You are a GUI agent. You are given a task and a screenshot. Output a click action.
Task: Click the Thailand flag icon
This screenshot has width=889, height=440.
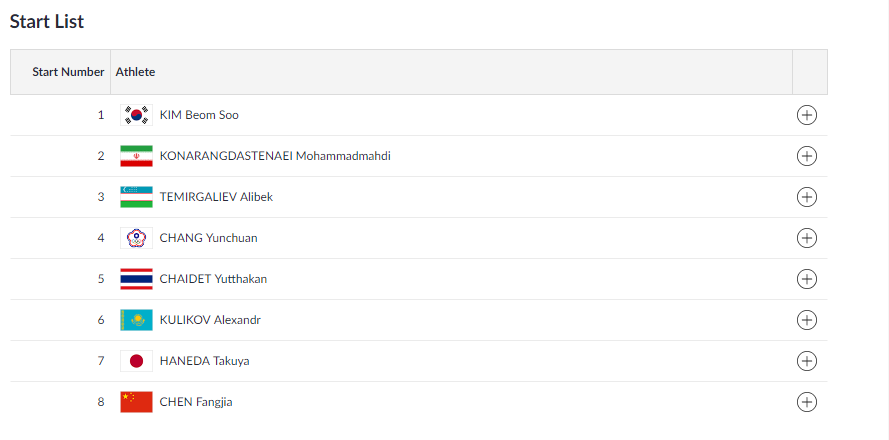136,279
